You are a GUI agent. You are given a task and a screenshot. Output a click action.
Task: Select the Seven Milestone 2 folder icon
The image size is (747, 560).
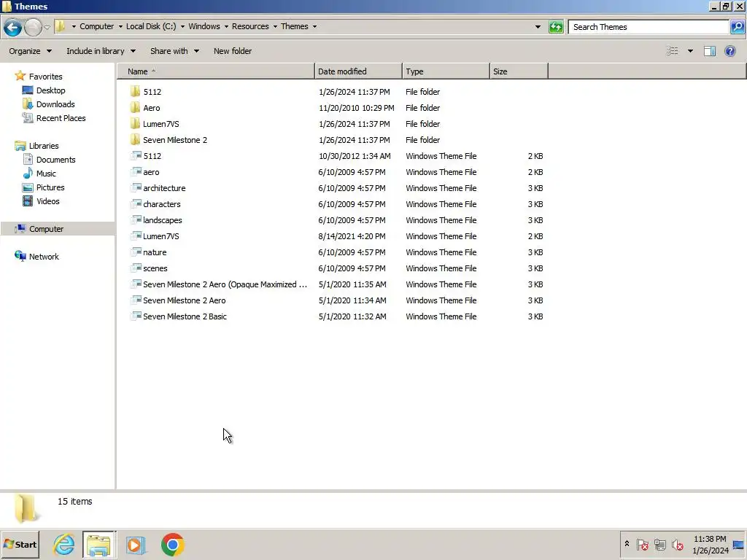click(135, 140)
